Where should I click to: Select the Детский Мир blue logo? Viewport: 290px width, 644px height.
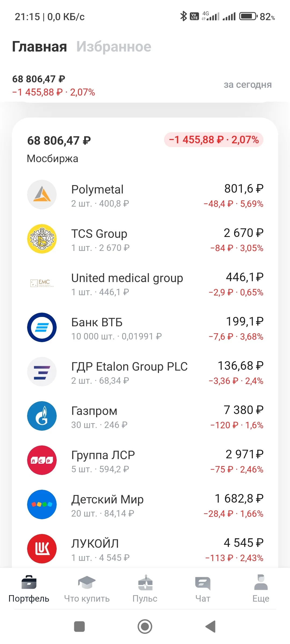42,504
